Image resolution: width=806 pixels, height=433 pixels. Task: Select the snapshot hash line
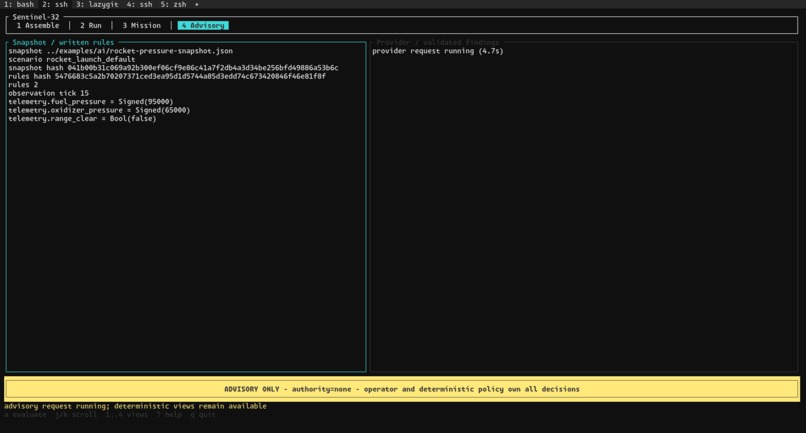click(x=173, y=68)
